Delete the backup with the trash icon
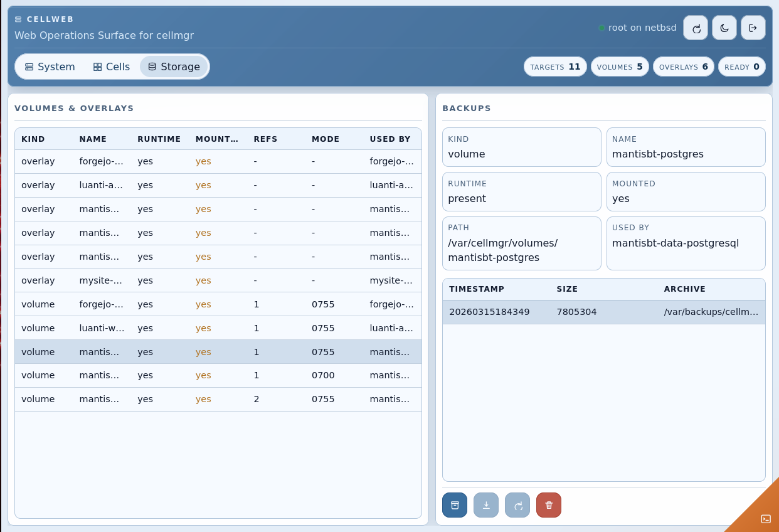The image size is (779, 532). pos(549,505)
